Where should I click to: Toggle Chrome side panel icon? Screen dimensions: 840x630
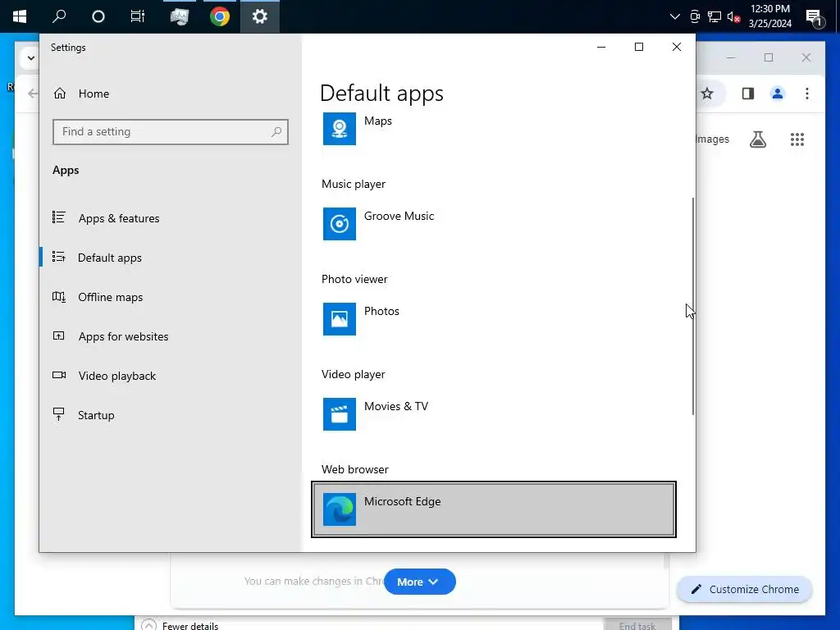(748, 94)
